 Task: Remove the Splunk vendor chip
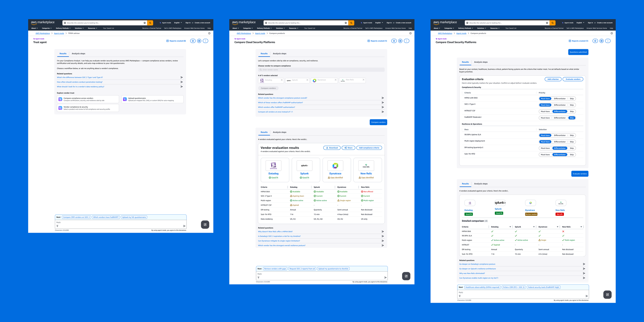tap(307, 80)
